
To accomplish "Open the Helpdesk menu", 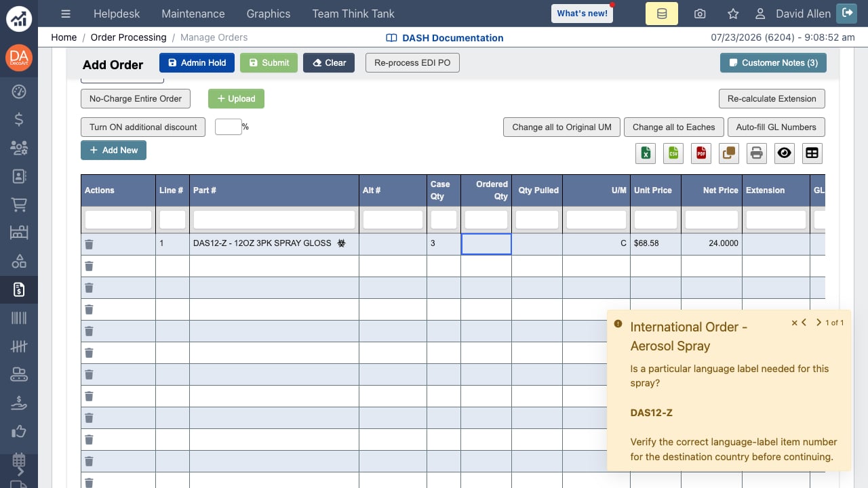I will coord(116,14).
